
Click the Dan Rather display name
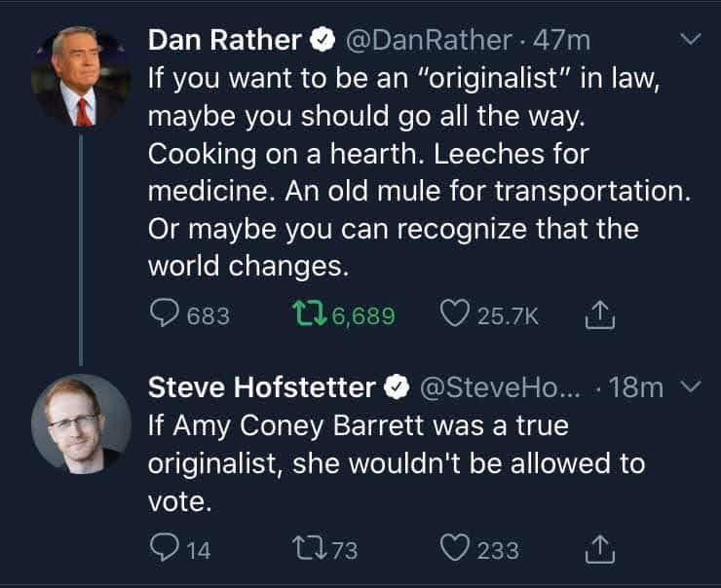pos(224,40)
